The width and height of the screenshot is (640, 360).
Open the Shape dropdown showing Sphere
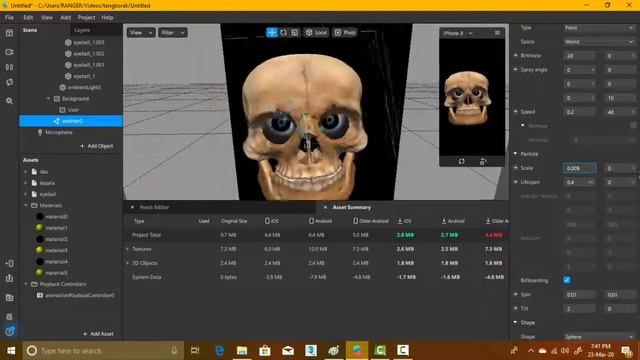tap(599, 337)
